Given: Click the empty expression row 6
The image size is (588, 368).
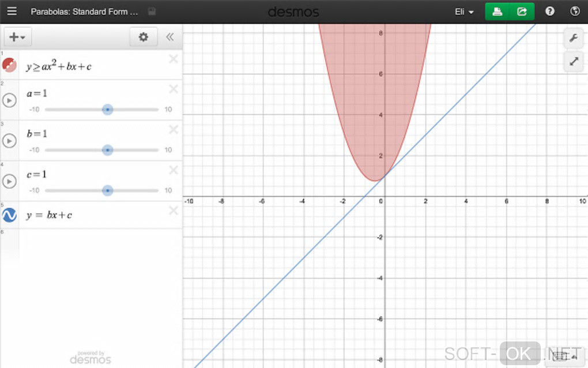Looking at the screenshot, I should pyautogui.click(x=92, y=244).
